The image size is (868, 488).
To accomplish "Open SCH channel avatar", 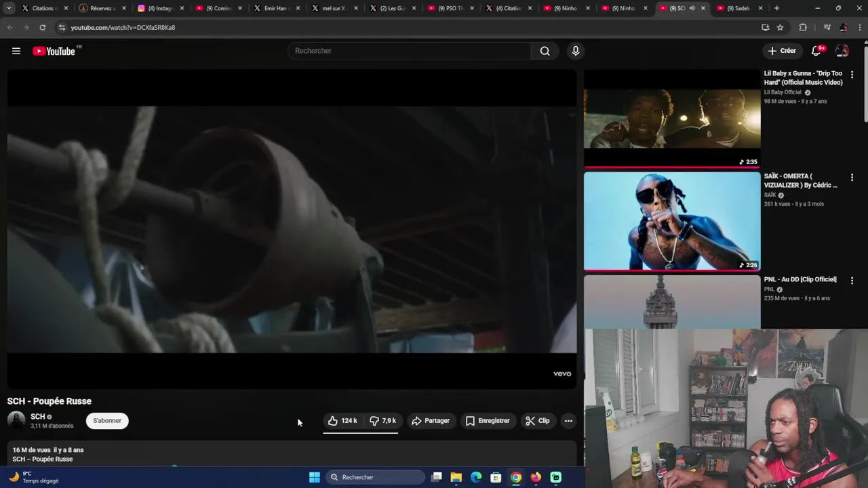I will [16, 420].
